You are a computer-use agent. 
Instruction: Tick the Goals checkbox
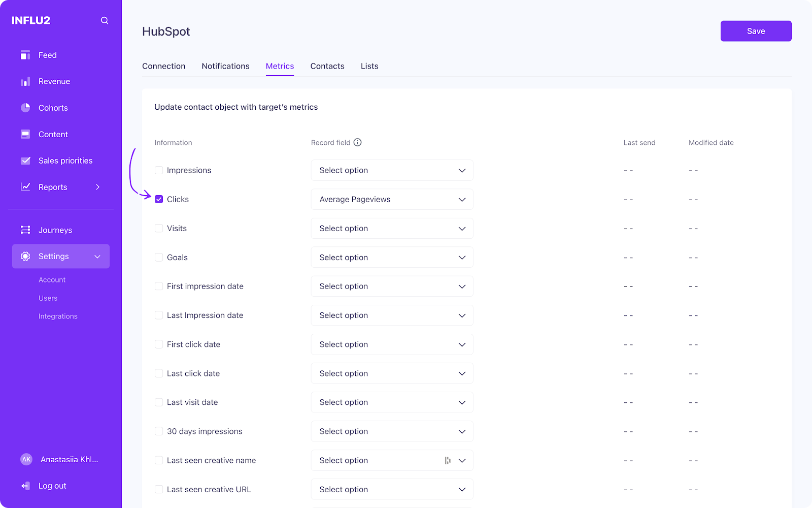point(159,258)
